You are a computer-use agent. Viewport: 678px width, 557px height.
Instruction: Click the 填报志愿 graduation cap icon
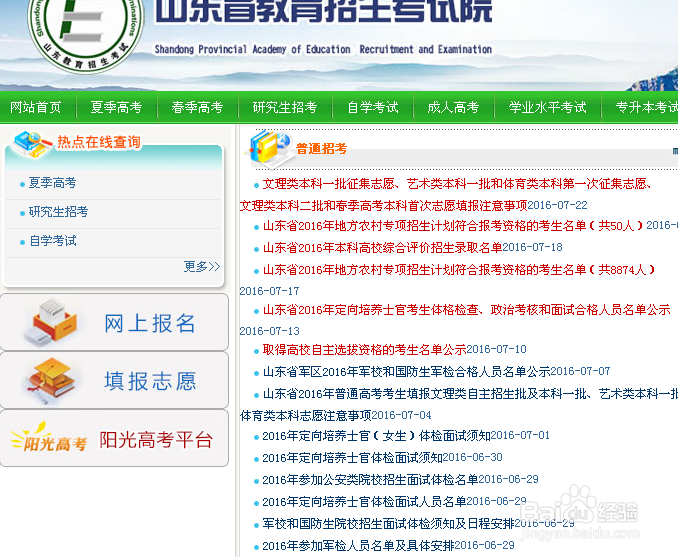click(x=51, y=380)
